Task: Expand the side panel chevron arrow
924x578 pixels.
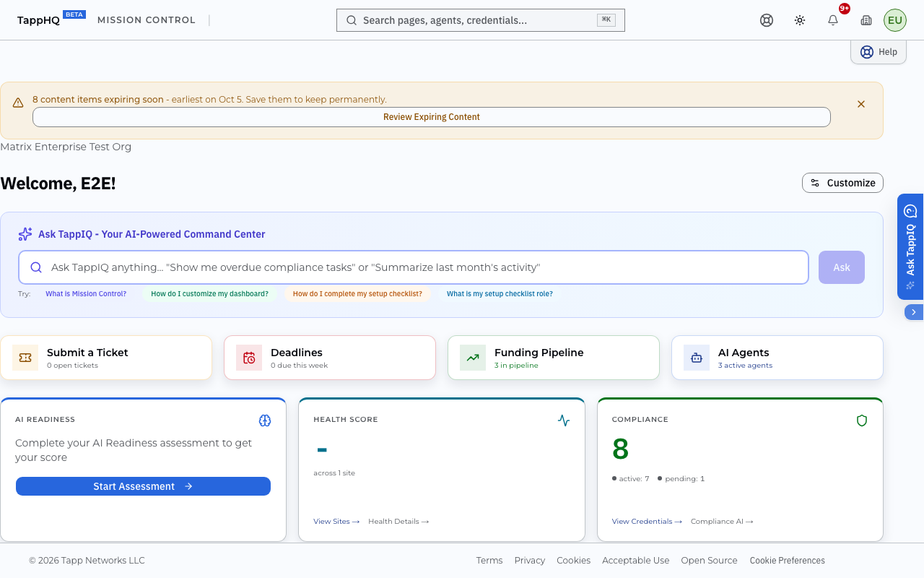Action: tap(914, 312)
